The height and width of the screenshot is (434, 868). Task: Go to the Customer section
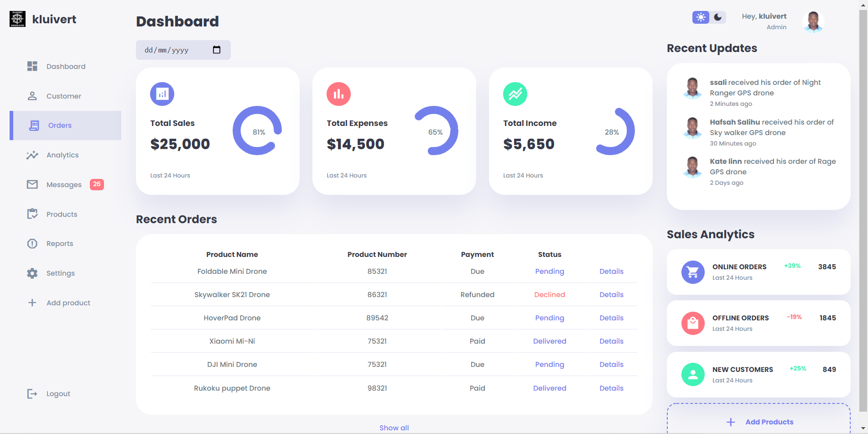[63, 96]
